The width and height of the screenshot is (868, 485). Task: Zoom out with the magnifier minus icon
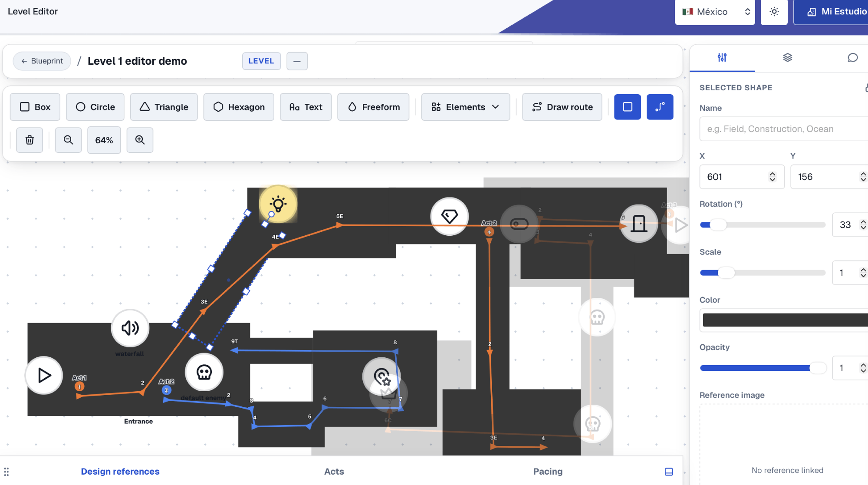tap(68, 140)
